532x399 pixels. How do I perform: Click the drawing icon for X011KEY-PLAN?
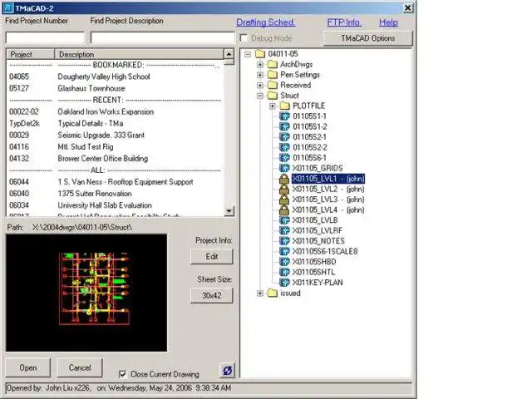coord(284,283)
